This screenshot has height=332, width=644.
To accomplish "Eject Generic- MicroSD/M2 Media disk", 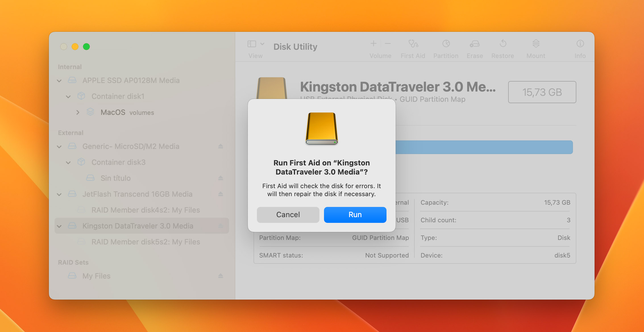I will (x=221, y=146).
